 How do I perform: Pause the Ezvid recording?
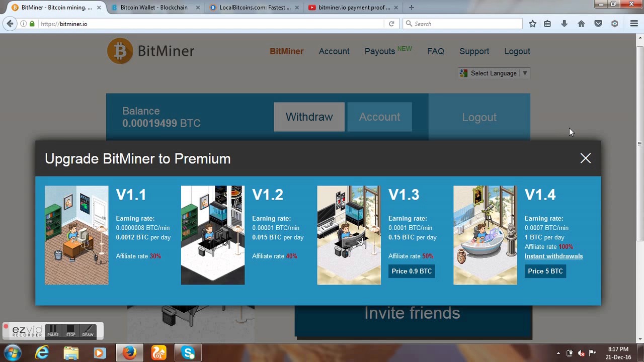53,331
